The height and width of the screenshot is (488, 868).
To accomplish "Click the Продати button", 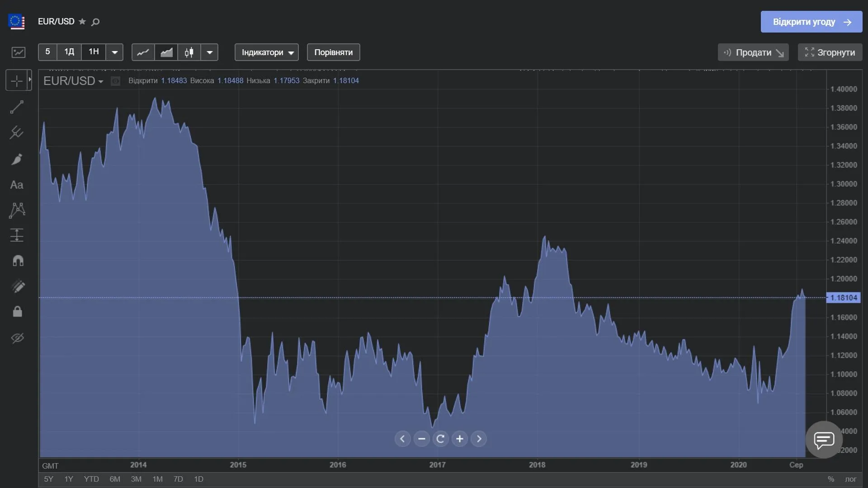I will (x=753, y=52).
